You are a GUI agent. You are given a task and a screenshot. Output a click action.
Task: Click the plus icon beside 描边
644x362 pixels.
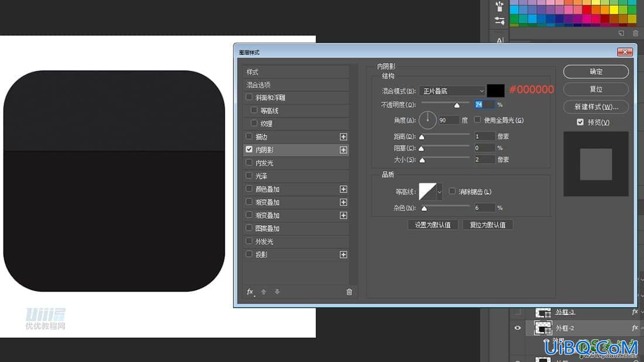click(x=343, y=137)
